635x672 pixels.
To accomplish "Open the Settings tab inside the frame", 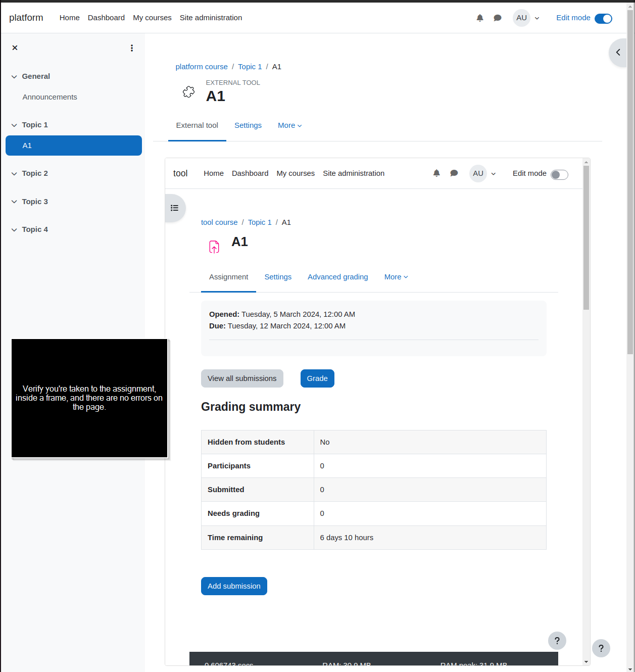I will [x=278, y=277].
